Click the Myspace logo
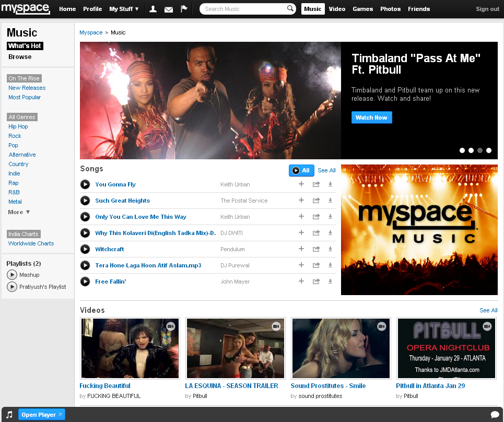The width and height of the screenshot is (504, 422). click(x=26, y=8)
